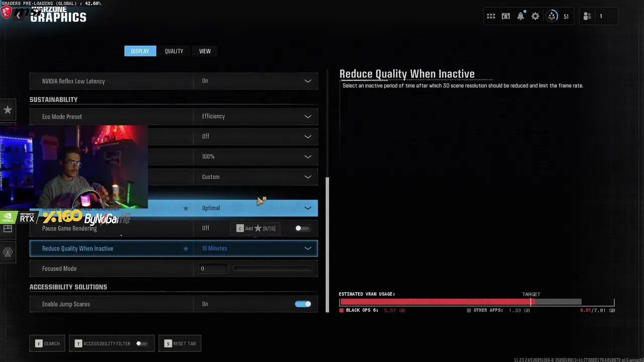Open the player rank emblem
This screenshot has height=362, width=644.
click(x=552, y=16)
